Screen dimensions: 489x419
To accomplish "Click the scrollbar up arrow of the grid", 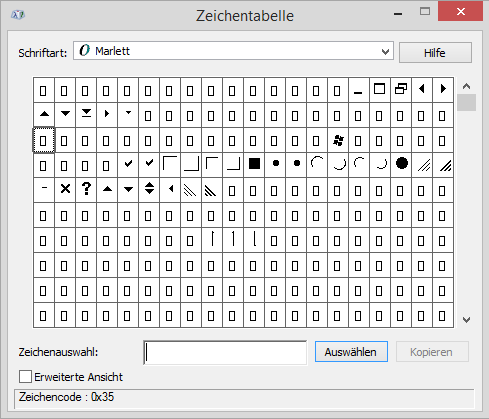I will [466, 86].
